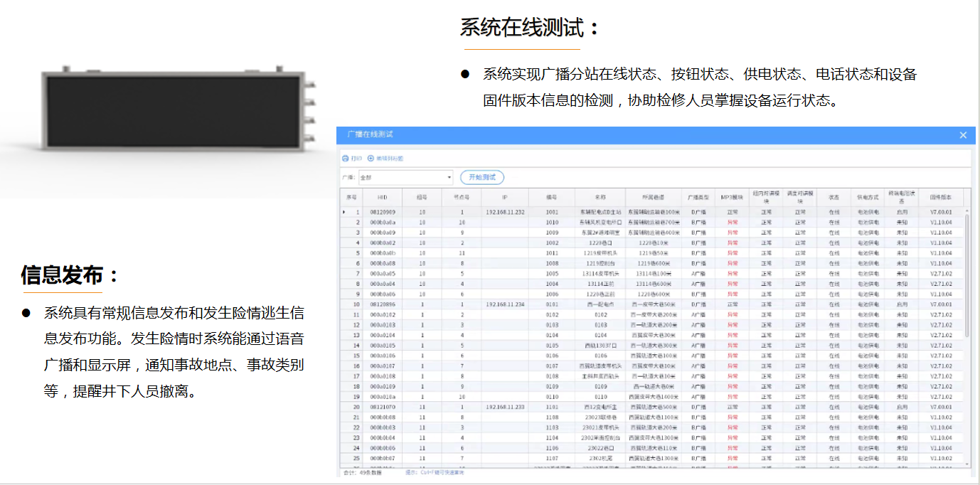Select the row with IP 192.168.11.234
Image resolution: width=980 pixels, height=485 pixels.
505,304
